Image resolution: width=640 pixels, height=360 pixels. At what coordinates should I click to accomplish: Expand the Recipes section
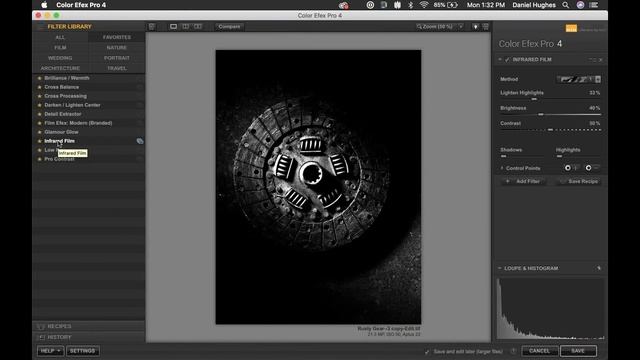coord(89,327)
